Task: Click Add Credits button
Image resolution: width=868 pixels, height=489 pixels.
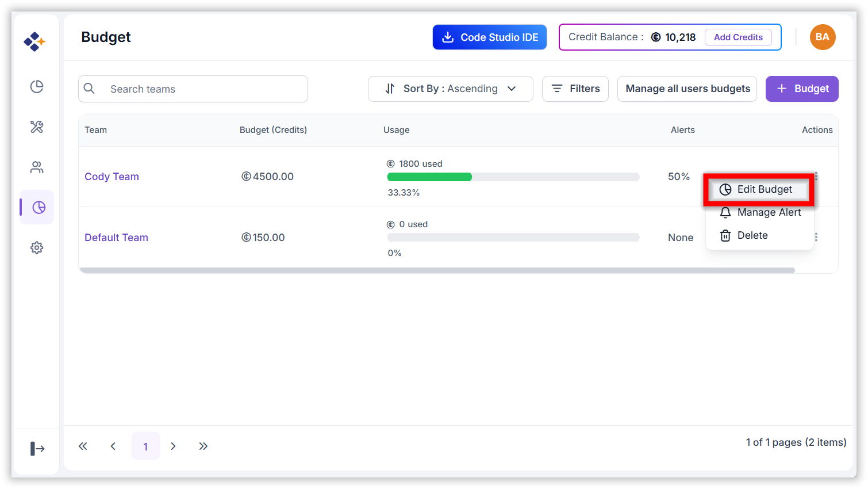Action: [x=738, y=37]
